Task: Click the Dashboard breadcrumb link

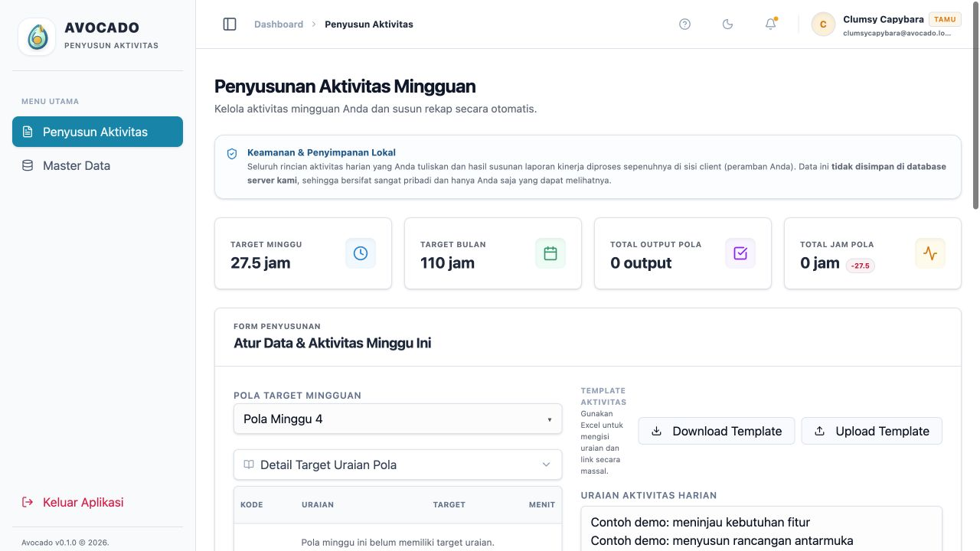Action: click(x=279, y=24)
